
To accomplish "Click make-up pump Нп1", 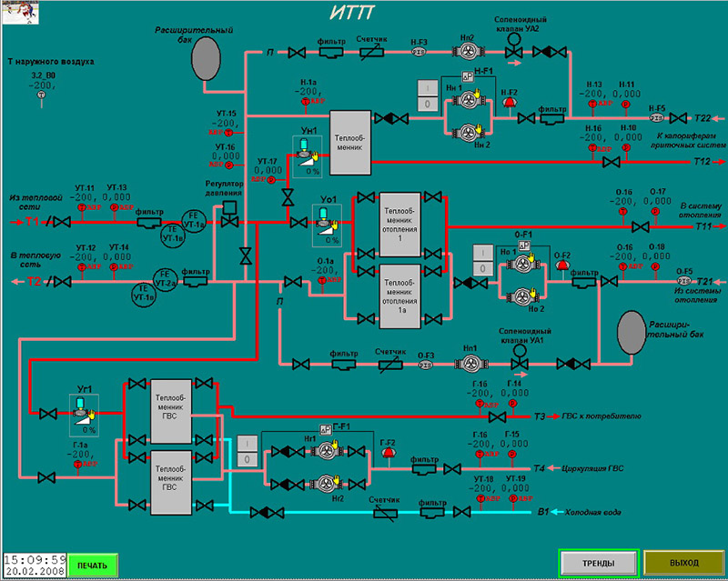I will click(470, 364).
